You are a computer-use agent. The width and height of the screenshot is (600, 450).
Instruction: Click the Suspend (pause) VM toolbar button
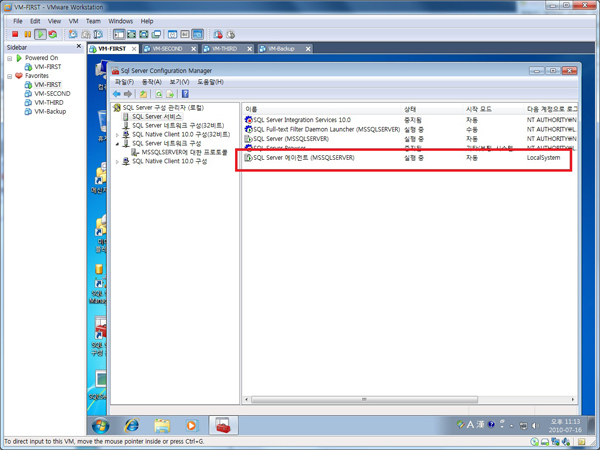[x=28, y=34]
